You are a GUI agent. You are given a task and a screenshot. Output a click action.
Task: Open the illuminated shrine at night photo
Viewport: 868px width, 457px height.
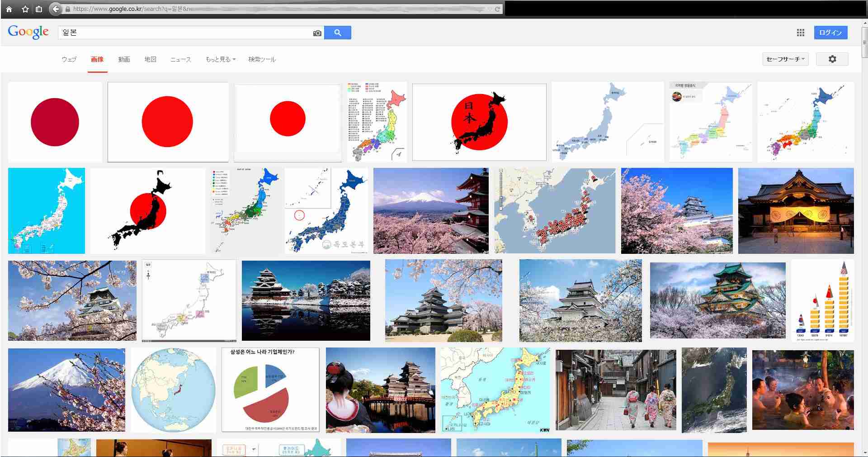coord(796,211)
